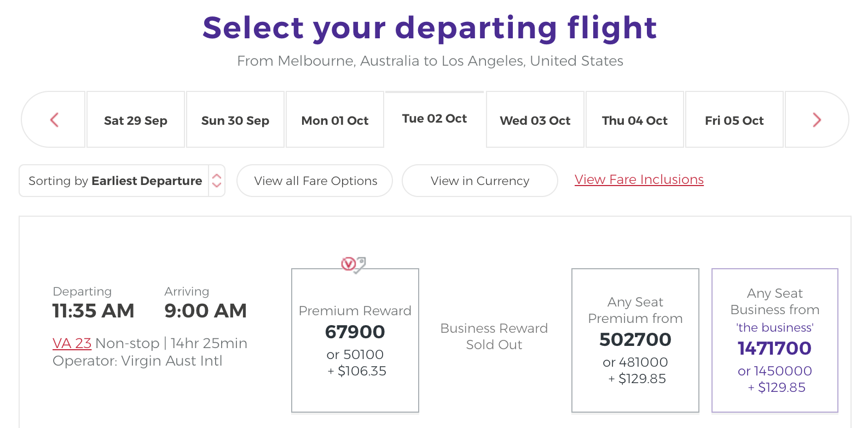Open the VA 23 flight details link
This screenshot has width=868, height=428.
pyautogui.click(x=72, y=343)
